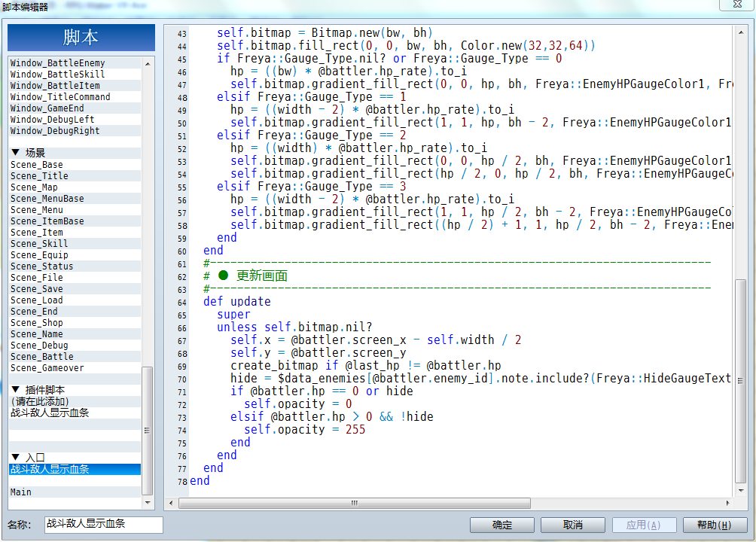Open Scene_Shop script
This screenshot has width=756, height=542.
pyautogui.click(x=75, y=323)
